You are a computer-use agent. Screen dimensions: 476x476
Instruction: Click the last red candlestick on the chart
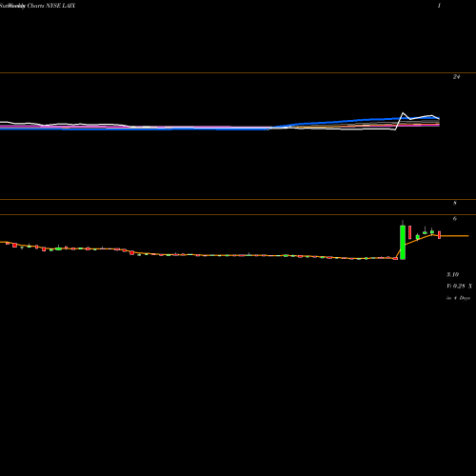pyautogui.click(x=440, y=235)
